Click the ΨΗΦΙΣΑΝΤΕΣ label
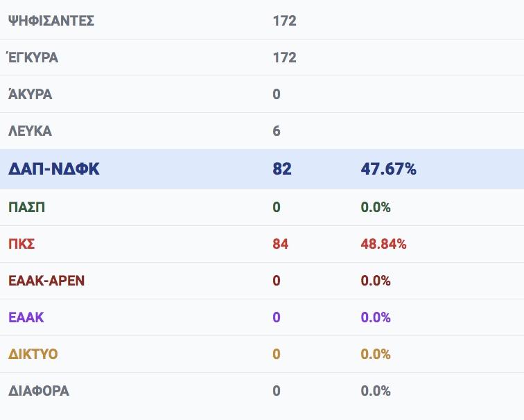 pos(51,21)
